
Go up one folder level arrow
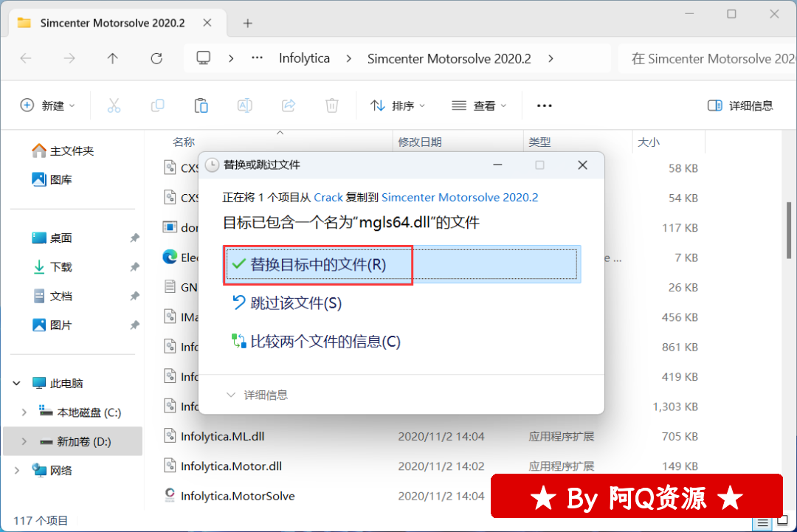tap(113, 58)
